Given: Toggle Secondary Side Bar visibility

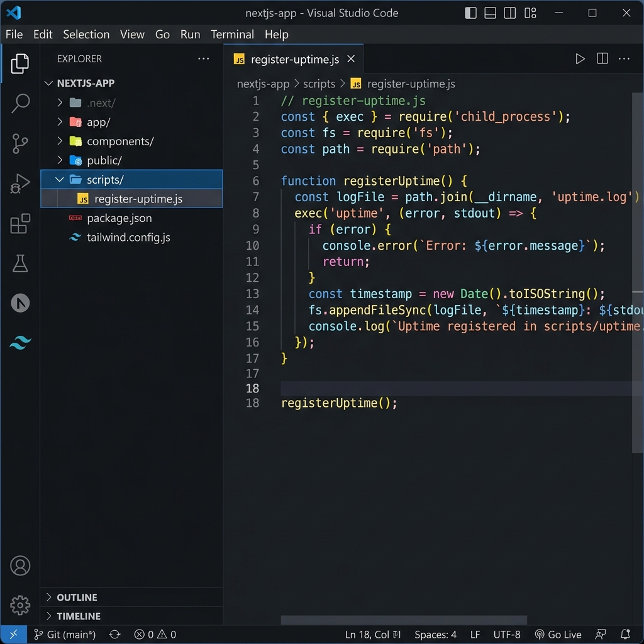Looking at the screenshot, I should coord(509,13).
